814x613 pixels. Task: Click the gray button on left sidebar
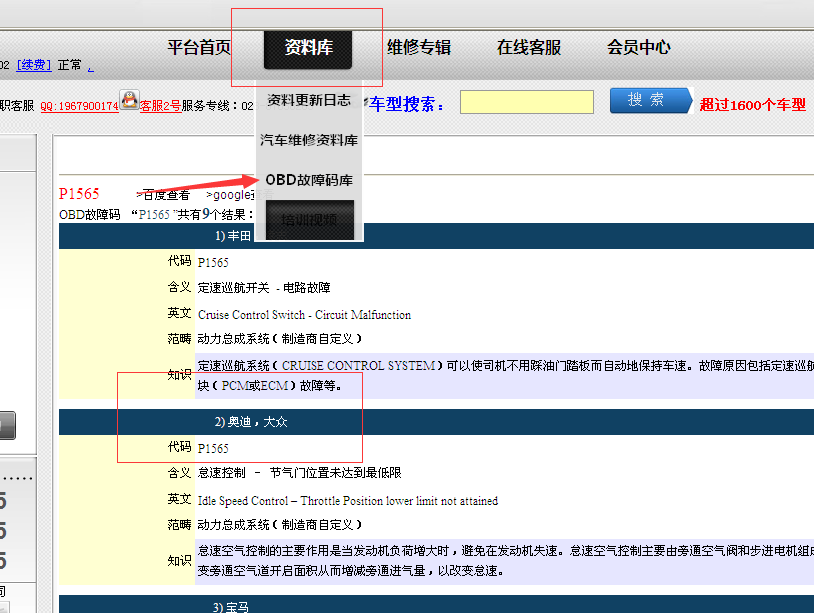click(x=7, y=426)
